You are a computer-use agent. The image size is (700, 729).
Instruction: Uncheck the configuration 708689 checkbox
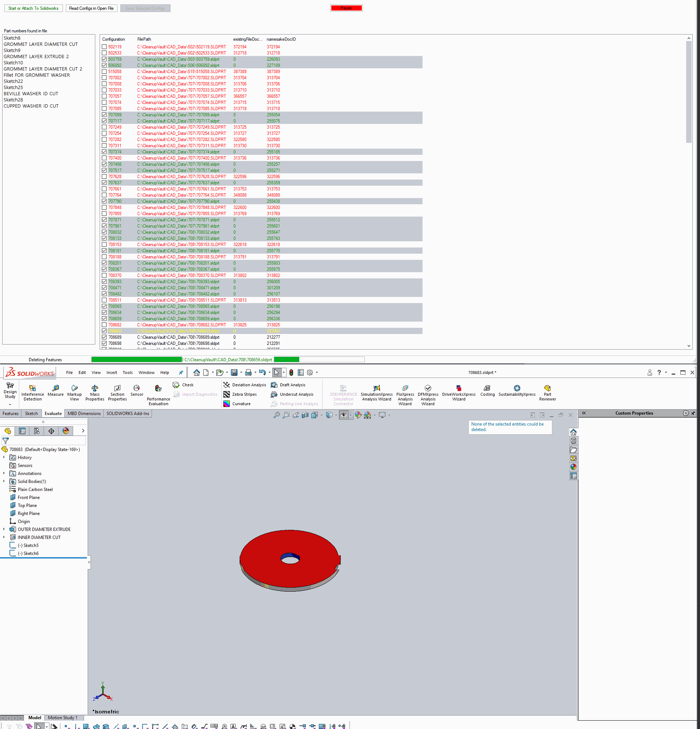pyautogui.click(x=104, y=337)
